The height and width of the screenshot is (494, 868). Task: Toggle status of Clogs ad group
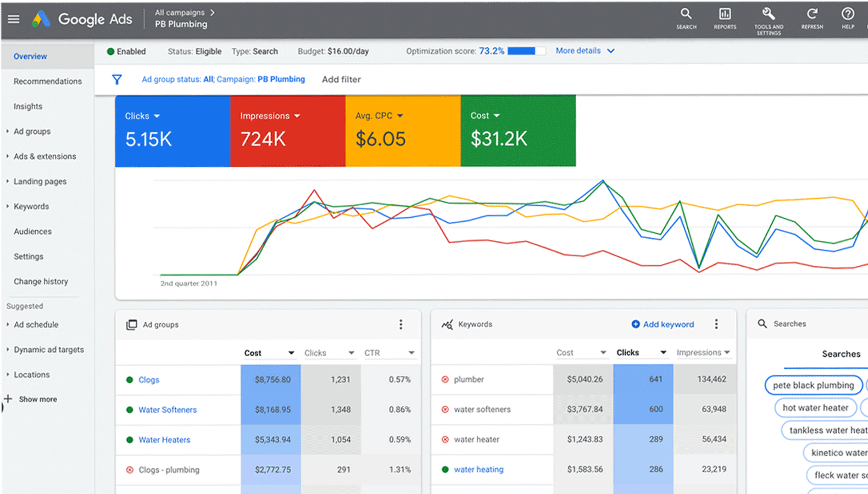coord(130,380)
